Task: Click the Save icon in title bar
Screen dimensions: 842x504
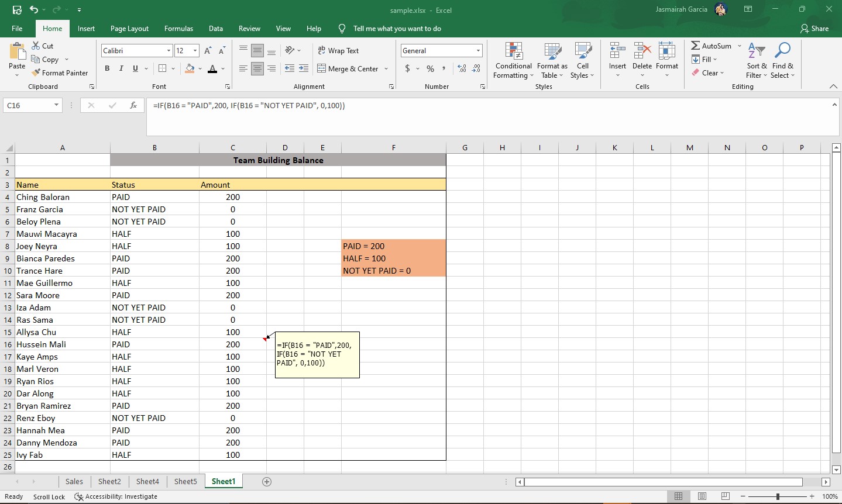Action: click(17, 9)
